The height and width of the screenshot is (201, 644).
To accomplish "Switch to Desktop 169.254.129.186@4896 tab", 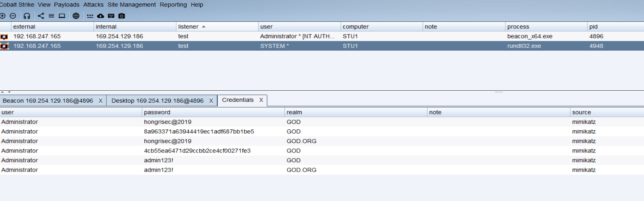I will pos(157,101).
